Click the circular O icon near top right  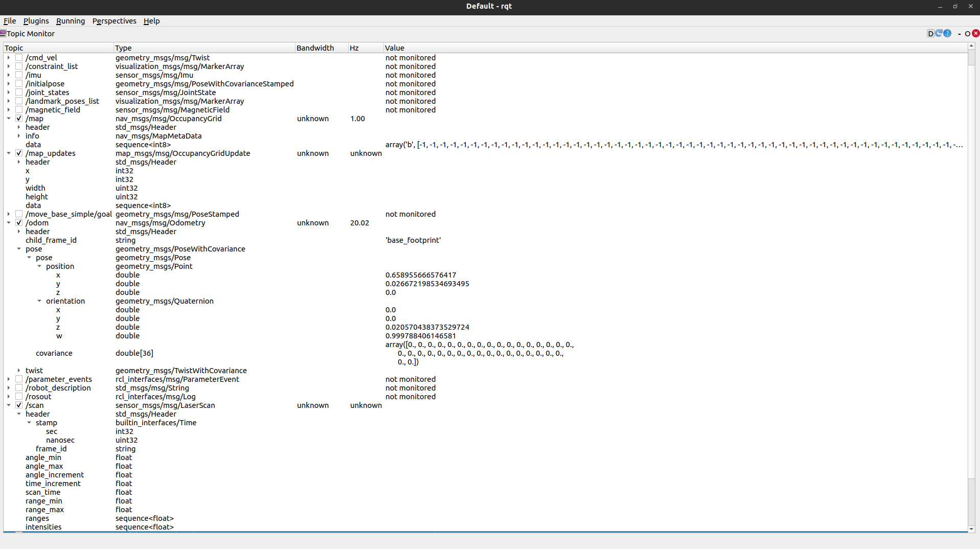pos(968,33)
